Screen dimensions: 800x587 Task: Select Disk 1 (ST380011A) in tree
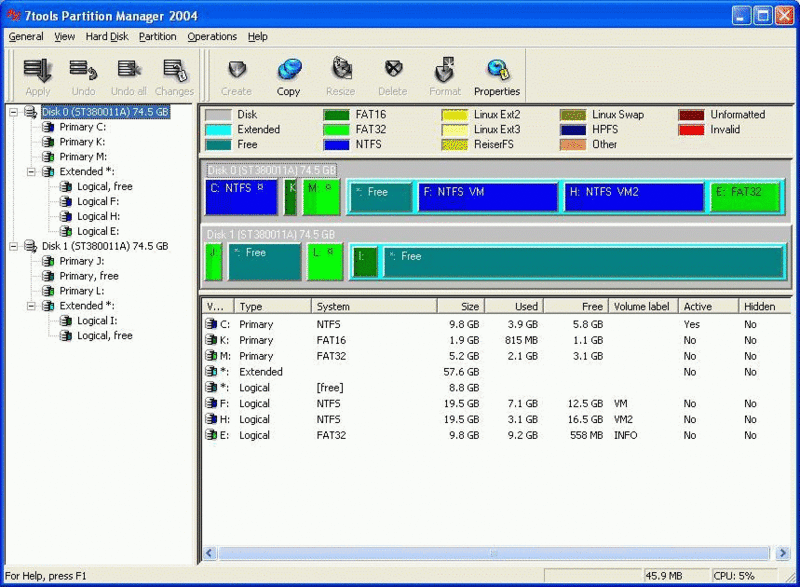tap(105, 246)
